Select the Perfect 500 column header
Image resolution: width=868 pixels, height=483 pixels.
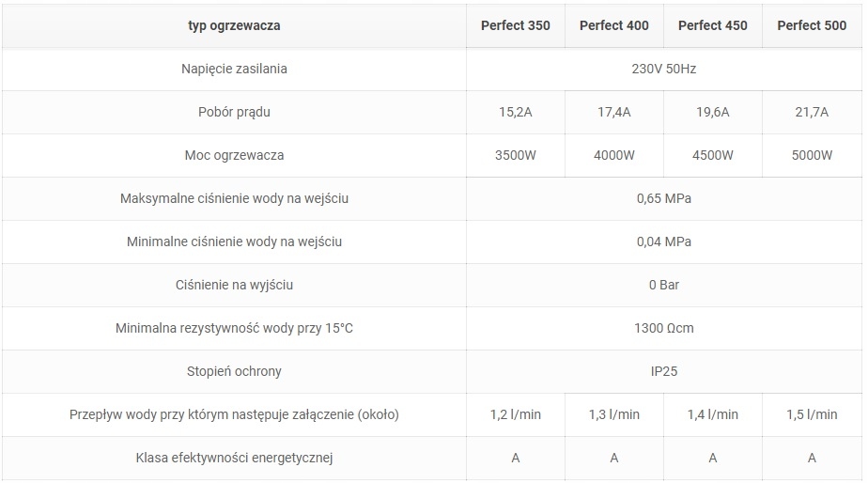(x=812, y=25)
